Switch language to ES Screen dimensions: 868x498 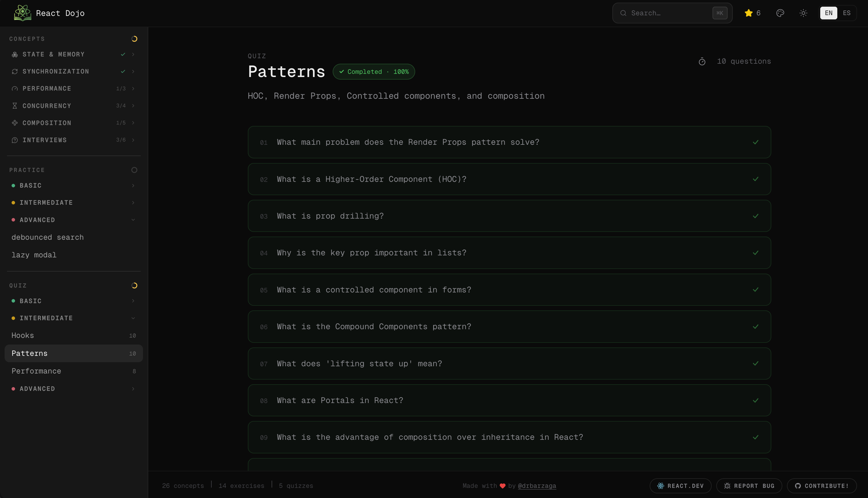pyautogui.click(x=847, y=13)
